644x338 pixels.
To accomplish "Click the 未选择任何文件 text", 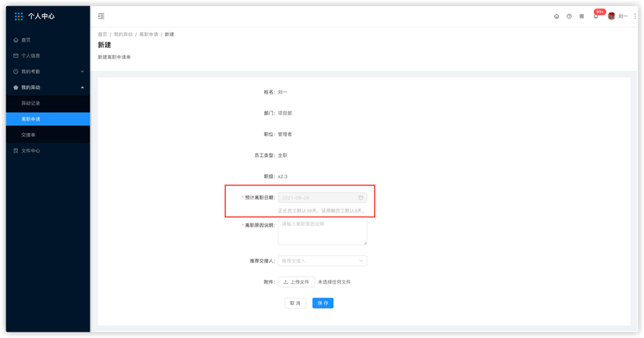I will (x=334, y=282).
